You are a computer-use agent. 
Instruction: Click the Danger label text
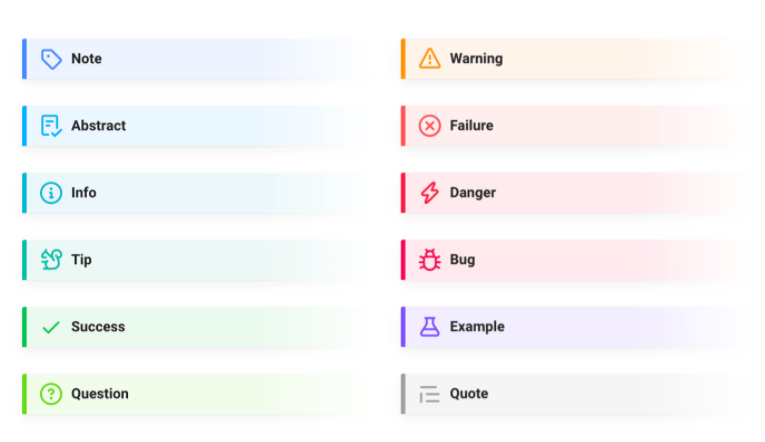473,193
